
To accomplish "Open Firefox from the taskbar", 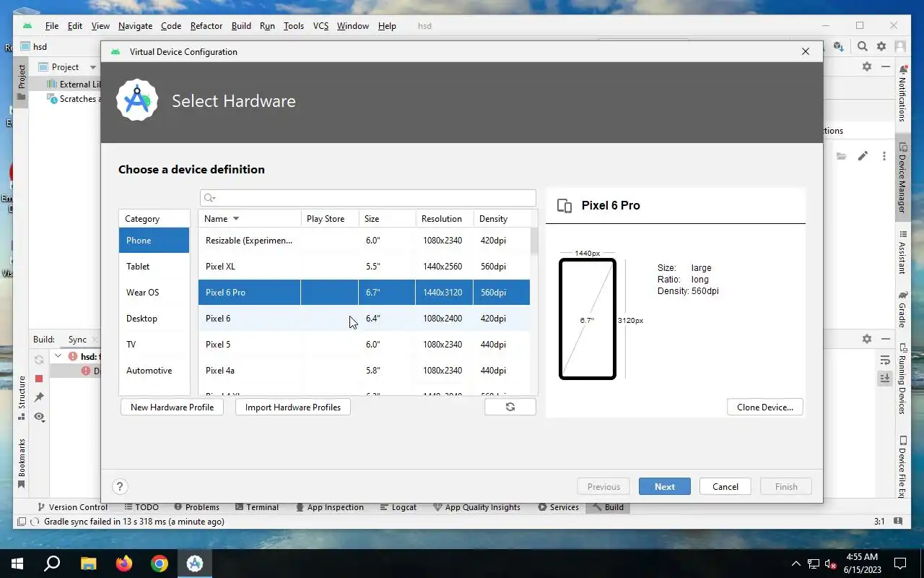I will point(124,564).
